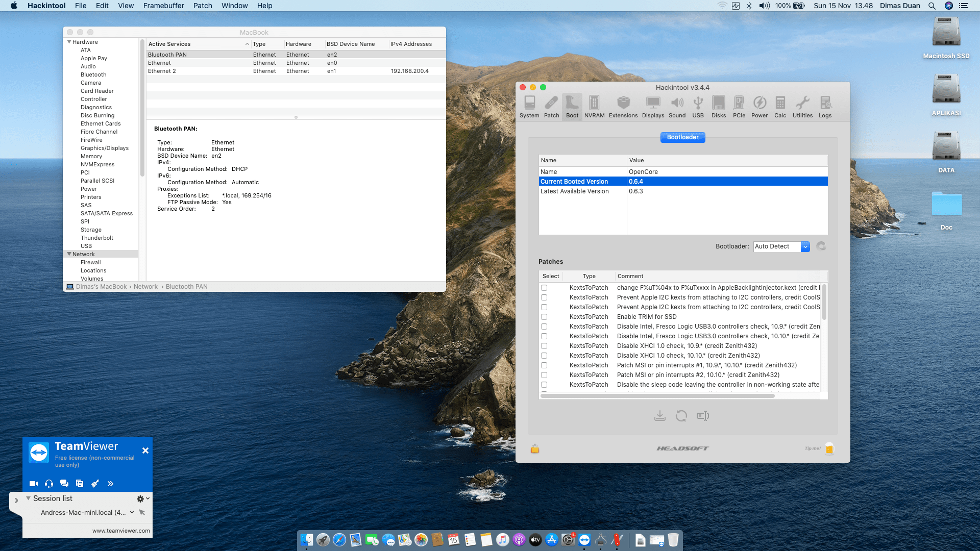Select the NVRAM toolbar icon

click(x=594, y=107)
